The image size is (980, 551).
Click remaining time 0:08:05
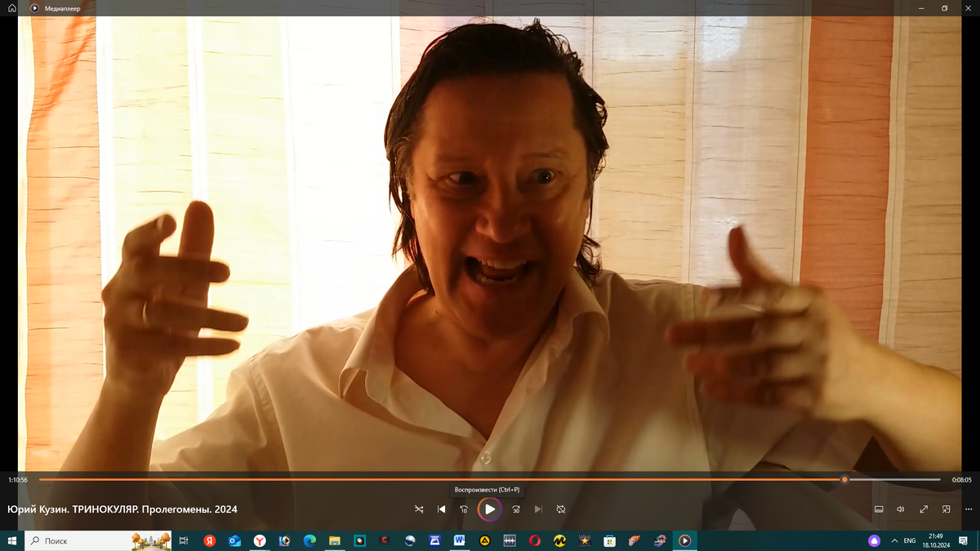[x=962, y=480]
